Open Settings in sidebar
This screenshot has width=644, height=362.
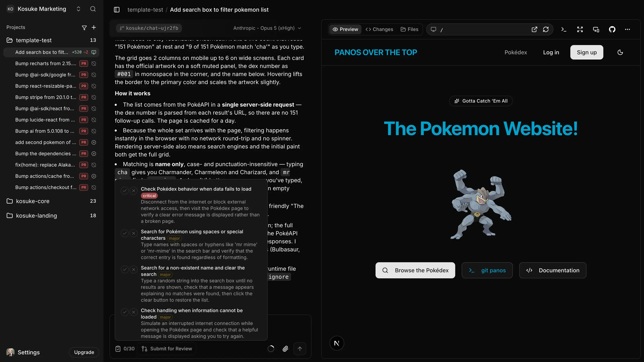pos(29,352)
